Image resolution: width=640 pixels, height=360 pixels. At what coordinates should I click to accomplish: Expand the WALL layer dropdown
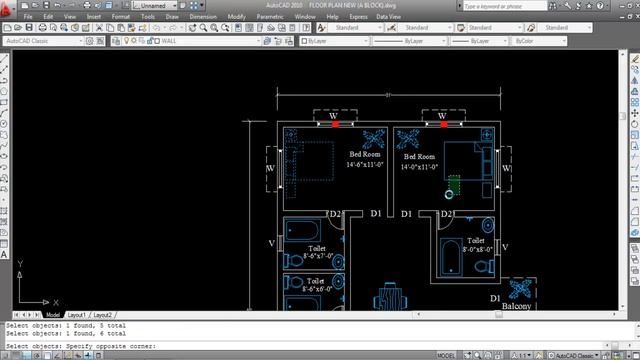(257, 41)
